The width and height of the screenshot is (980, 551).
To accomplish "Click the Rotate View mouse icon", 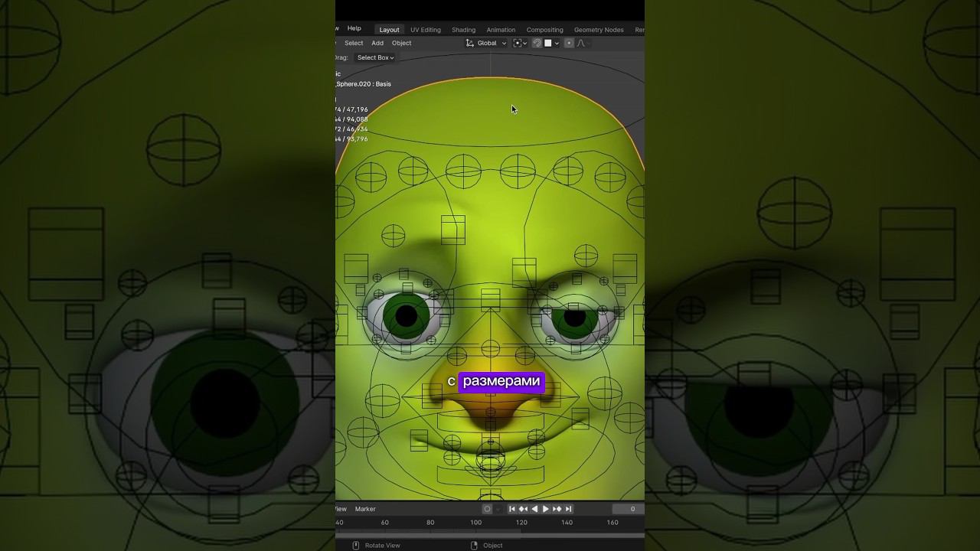I will 356,545.
